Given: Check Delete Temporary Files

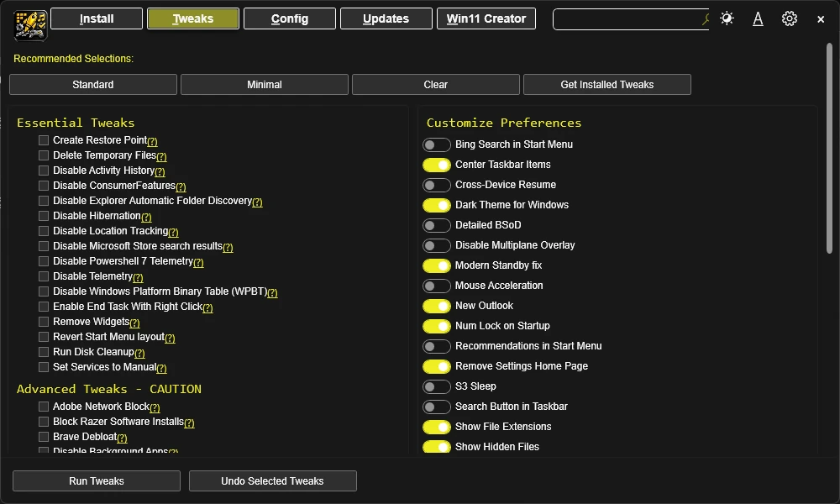Looking at the screenshot, I should (x=44, y=155).
